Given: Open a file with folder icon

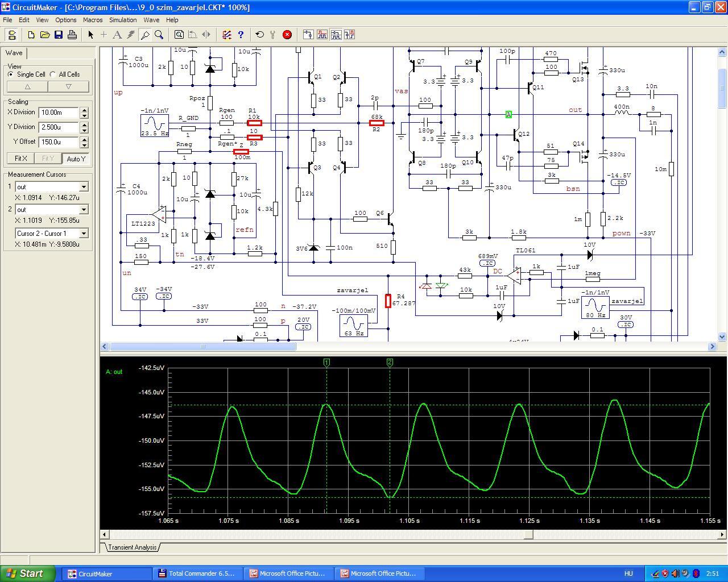Looking at the screenshot, I should (x=45, y=35).
